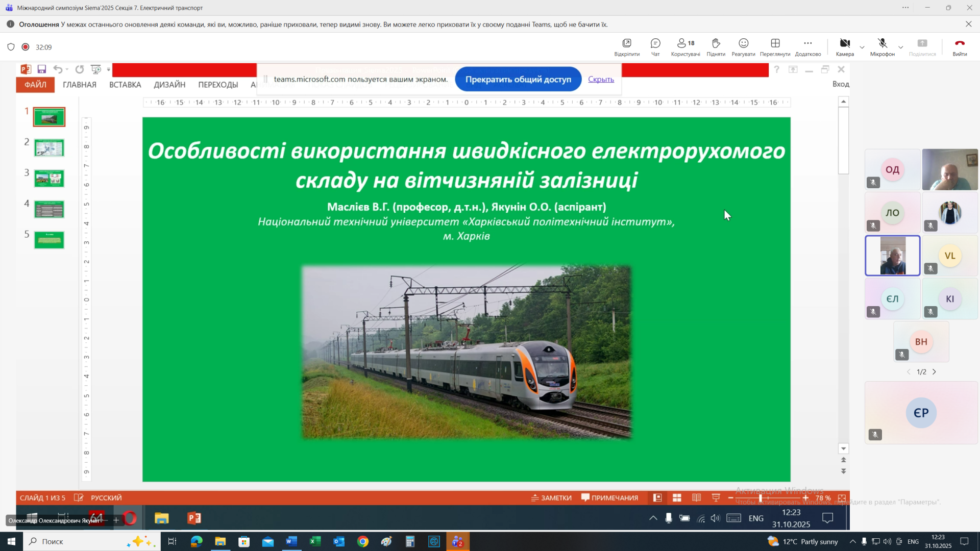Open the Teams Chat panel

point(655,46)
